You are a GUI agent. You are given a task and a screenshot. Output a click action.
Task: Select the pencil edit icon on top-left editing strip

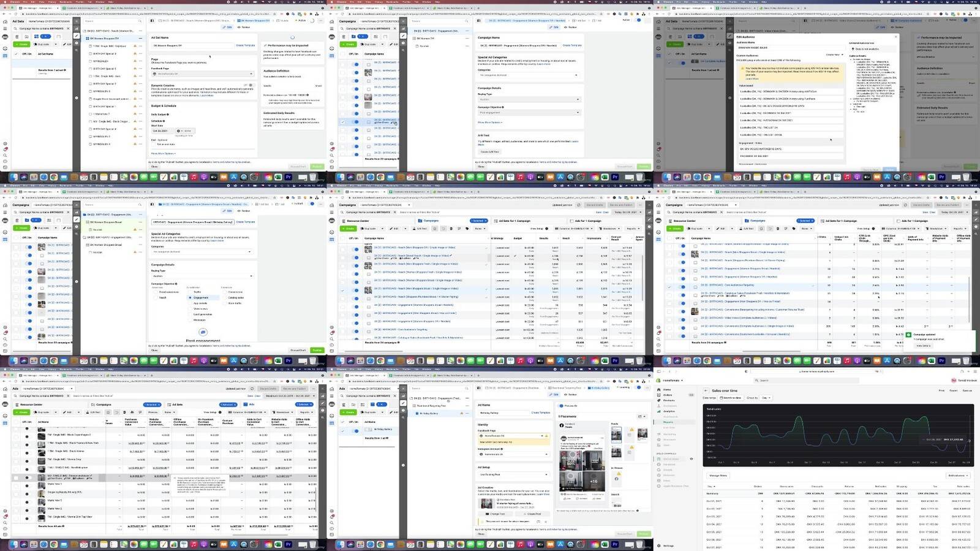click(77, 36)
